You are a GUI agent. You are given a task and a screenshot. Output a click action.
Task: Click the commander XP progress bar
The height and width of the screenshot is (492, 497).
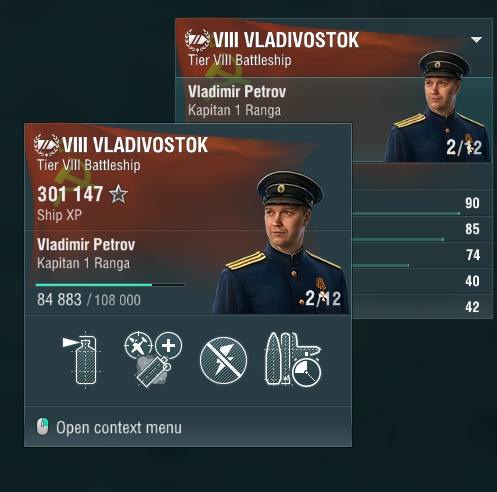110,285
